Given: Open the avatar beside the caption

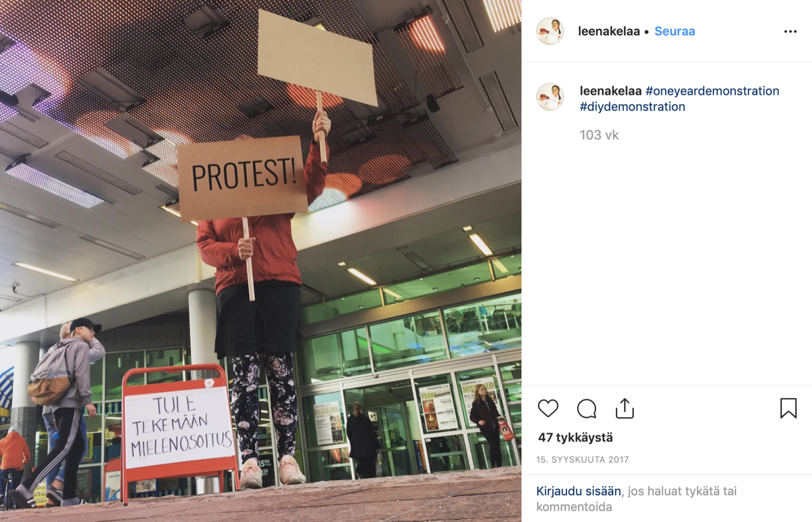Looking at the screenshot, I should tap(550, 97).
